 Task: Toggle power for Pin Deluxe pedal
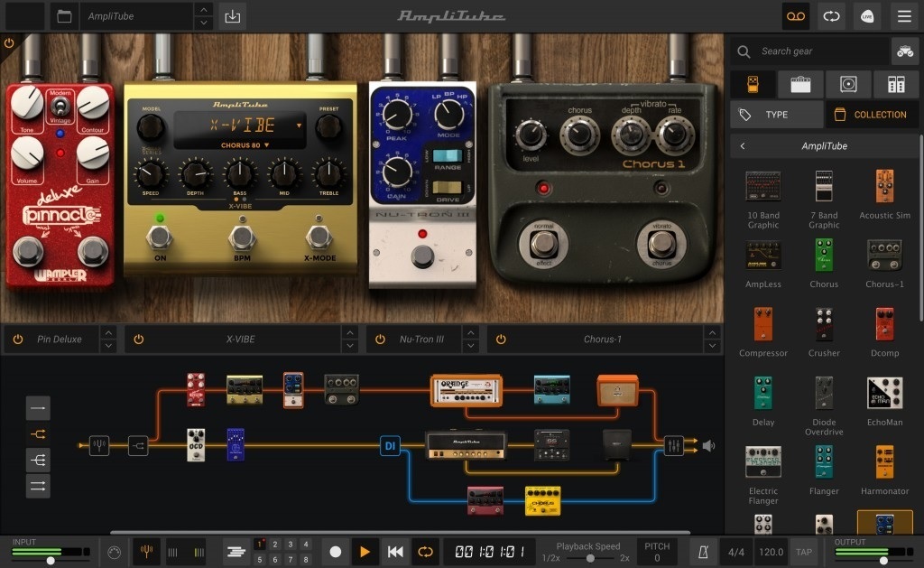[17, 340]
